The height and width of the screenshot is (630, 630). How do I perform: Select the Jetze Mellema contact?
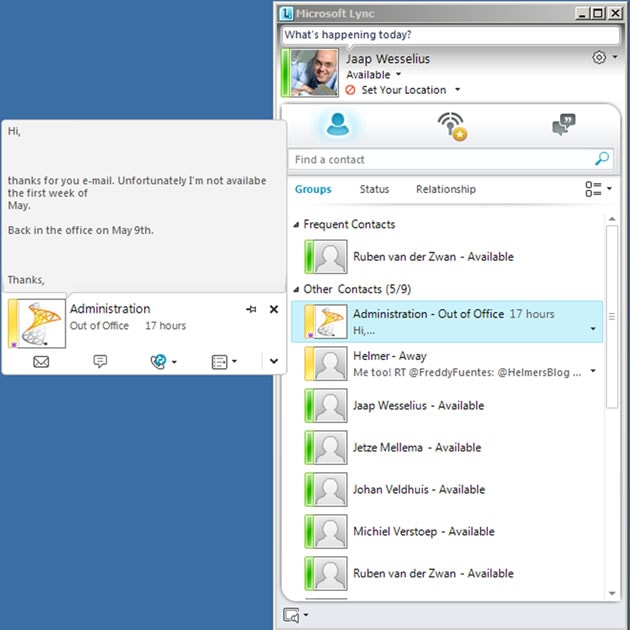coord(446,448)
